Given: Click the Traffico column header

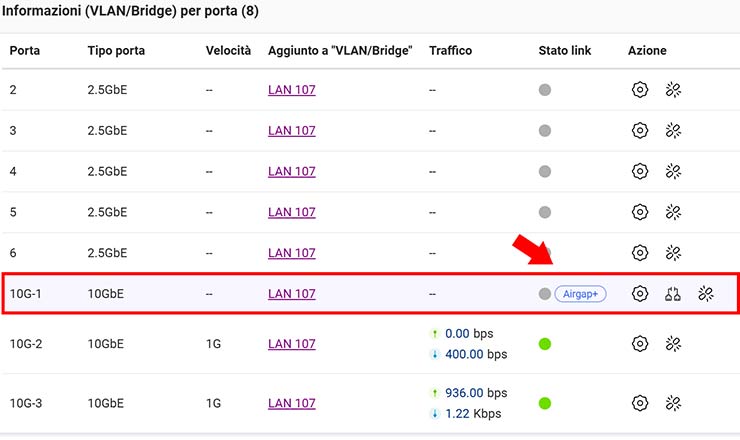Looking at the screenshot, I should [450, 50].
